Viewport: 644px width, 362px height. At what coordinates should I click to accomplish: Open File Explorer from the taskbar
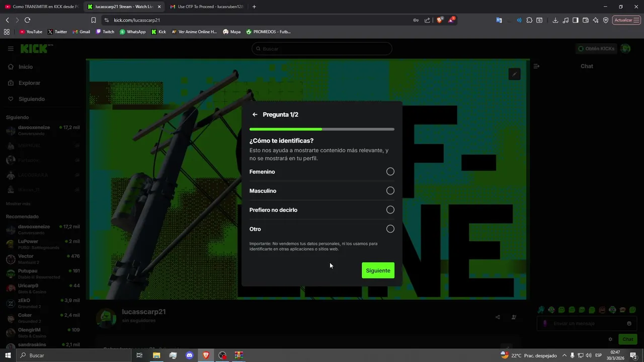coord(156,355)
